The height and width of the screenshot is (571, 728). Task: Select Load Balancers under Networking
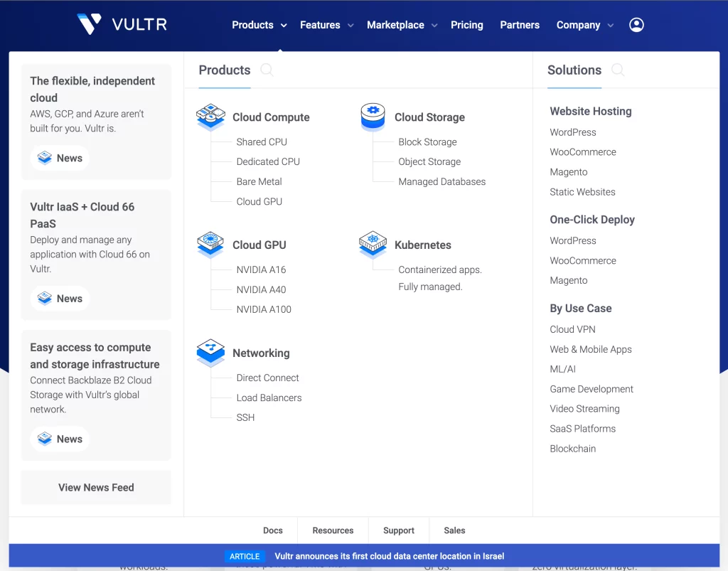(x=269, y=397)
